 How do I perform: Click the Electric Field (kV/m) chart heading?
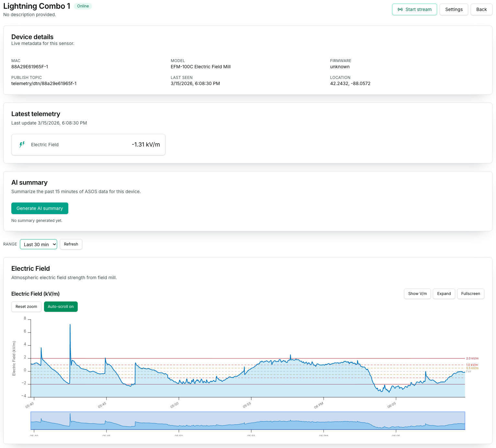tap(36, 294)
